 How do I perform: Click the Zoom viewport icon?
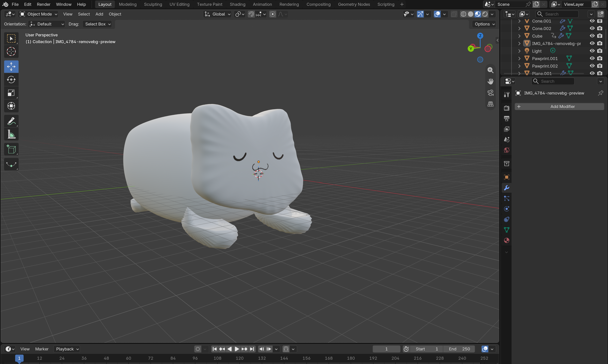coord(490,70)
